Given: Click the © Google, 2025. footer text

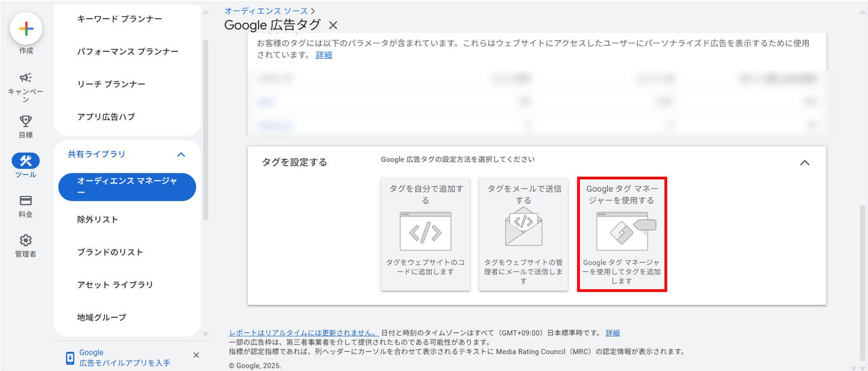Looking at the screenshot, I should point(255,366).
